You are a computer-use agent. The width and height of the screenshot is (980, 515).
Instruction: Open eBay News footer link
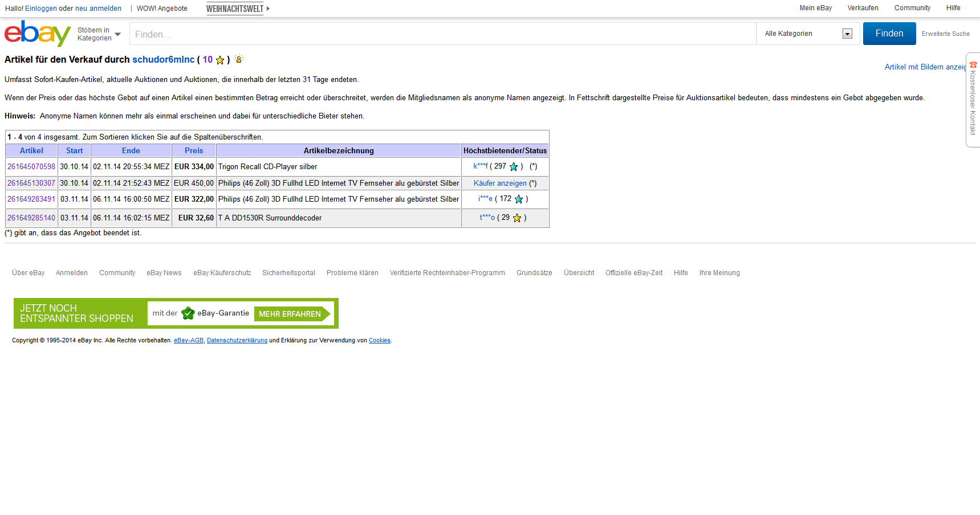coord(164,273)
